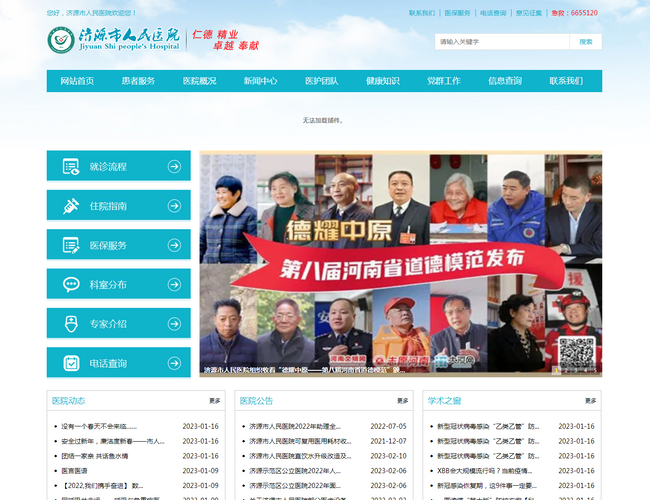
Task: Click the 电话查询 phone icon
Action: (x=71, y=362)
